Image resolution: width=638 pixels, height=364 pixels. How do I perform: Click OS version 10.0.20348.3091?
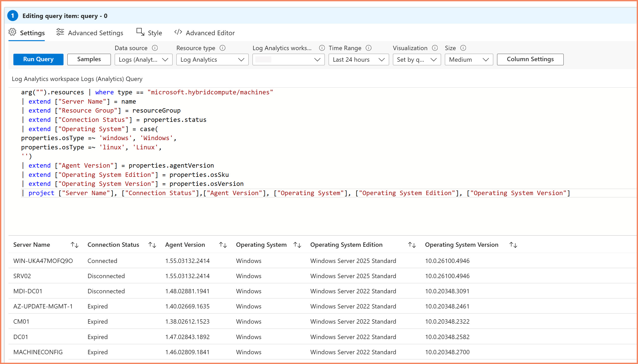pyautogui.click(x=447, y=291)
